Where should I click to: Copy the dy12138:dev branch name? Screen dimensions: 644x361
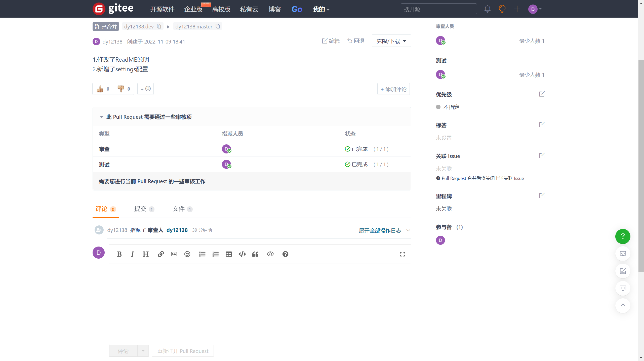point(159,26)
